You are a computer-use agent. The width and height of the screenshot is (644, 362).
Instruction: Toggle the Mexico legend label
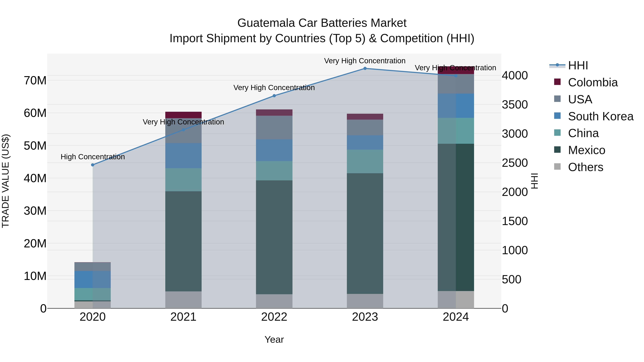tap(587, 150)
